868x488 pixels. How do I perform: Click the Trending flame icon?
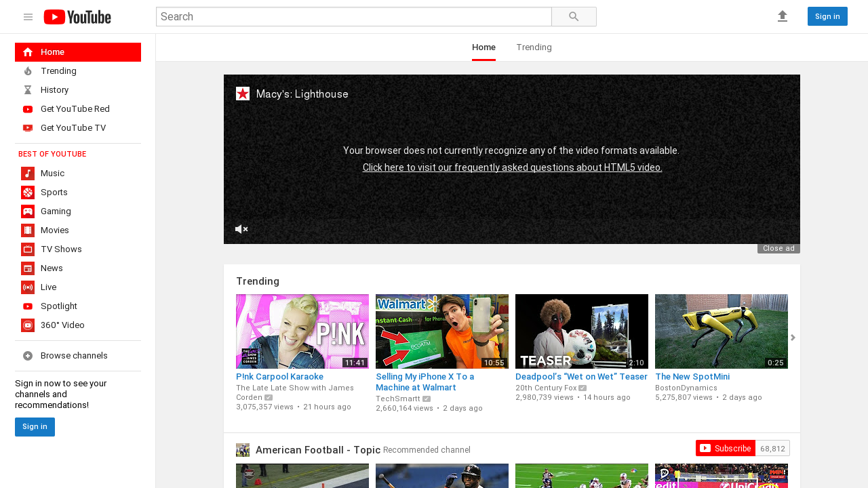(28, 71)
